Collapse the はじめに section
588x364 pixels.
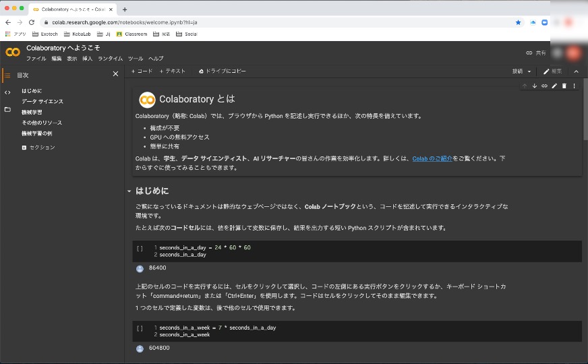[x=129, y=191]
